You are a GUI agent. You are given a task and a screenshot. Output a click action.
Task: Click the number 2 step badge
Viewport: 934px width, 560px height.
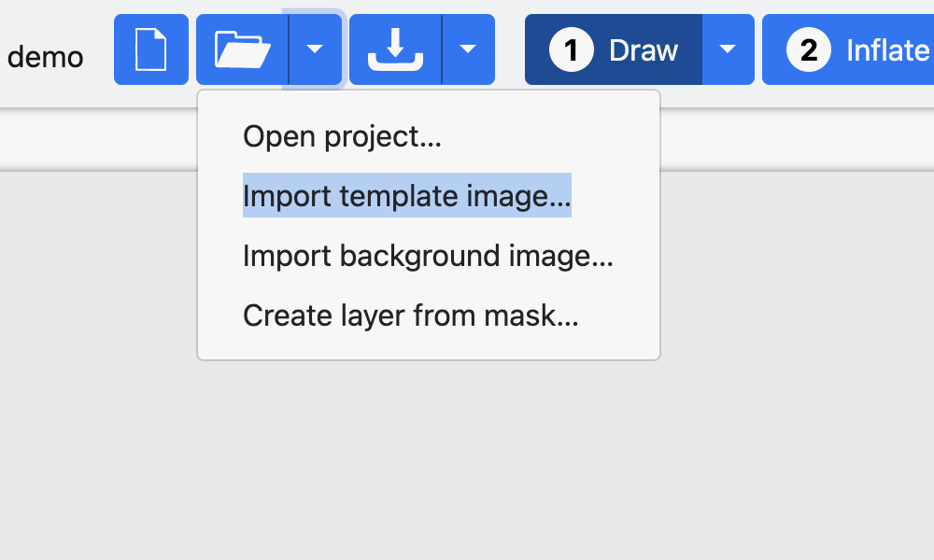click(809, 49)
